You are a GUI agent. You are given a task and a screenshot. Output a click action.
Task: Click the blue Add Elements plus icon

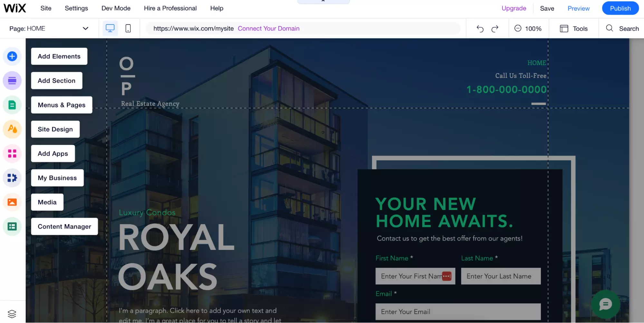click(x=12, y=56)
